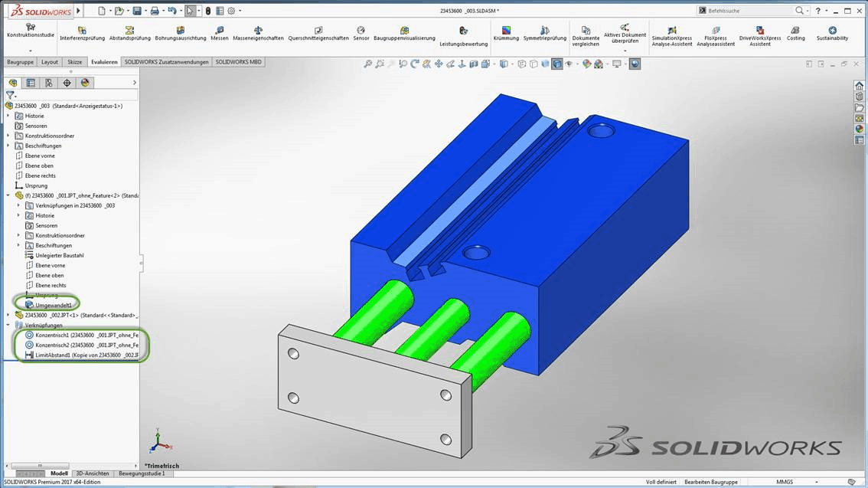Expand the Historie folder in feature tree
Screen dimensions: 868x488
(9, 115)
